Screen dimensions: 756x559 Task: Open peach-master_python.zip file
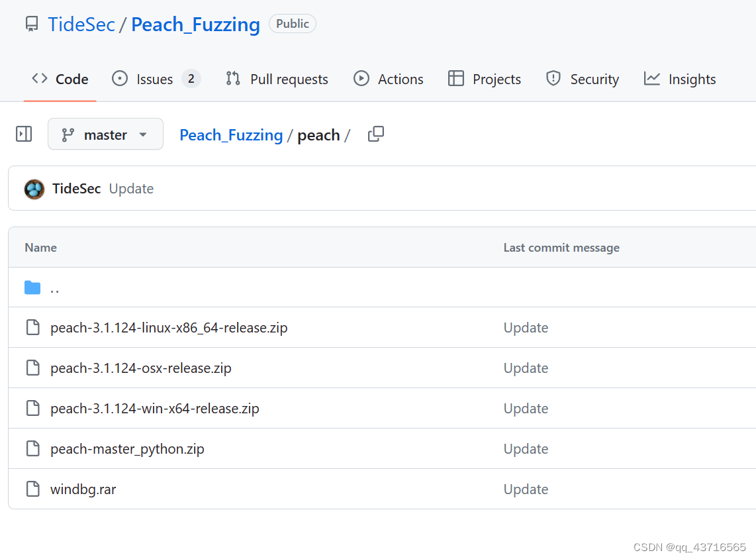[x=127, y=448]
